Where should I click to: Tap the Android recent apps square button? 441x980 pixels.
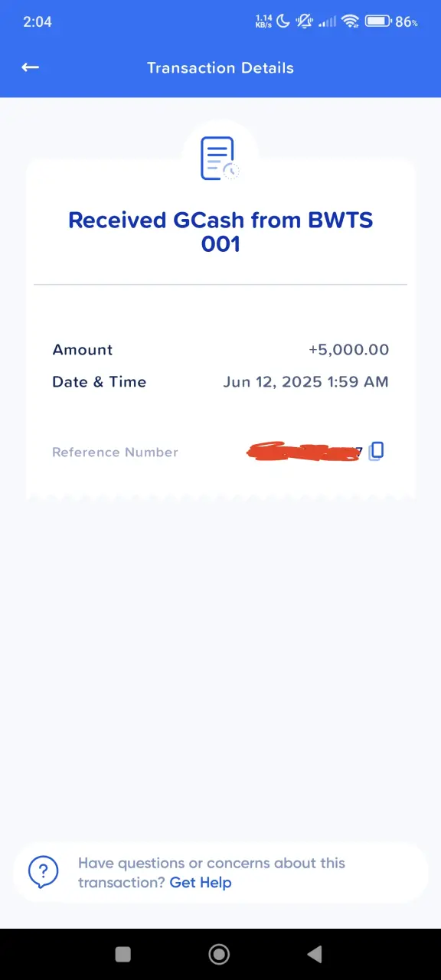pyautogui.click(x=122, y=953)
